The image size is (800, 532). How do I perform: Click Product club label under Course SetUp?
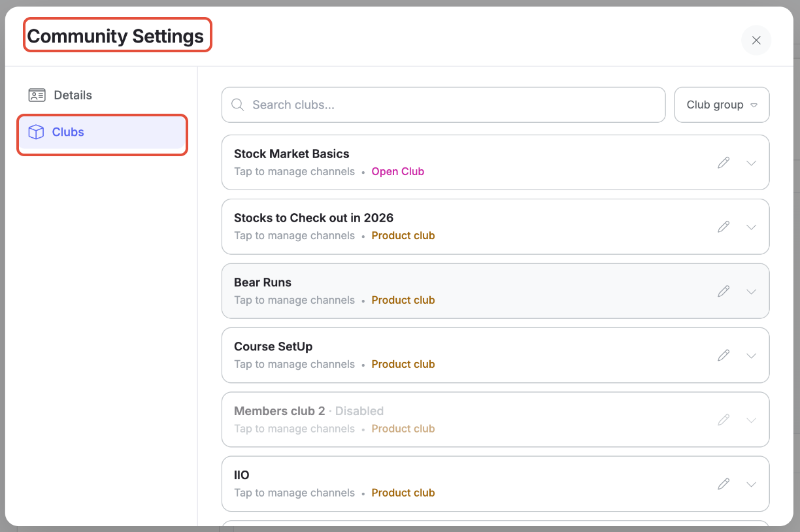[403, 364]
